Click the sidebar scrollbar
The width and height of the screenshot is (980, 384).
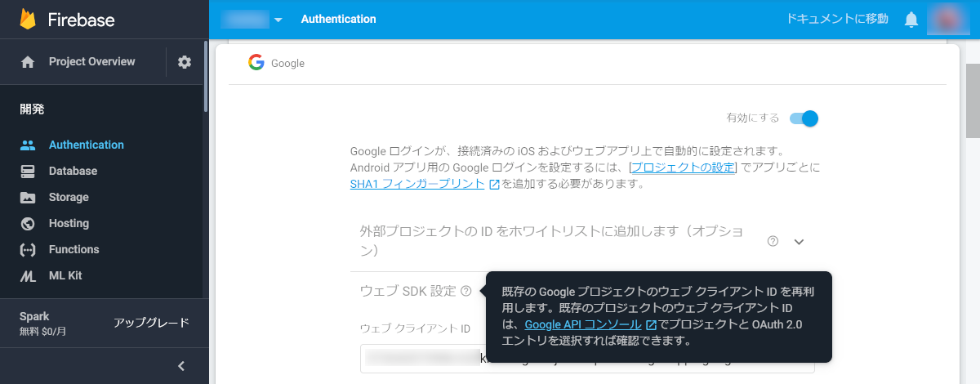pos(206,75)
